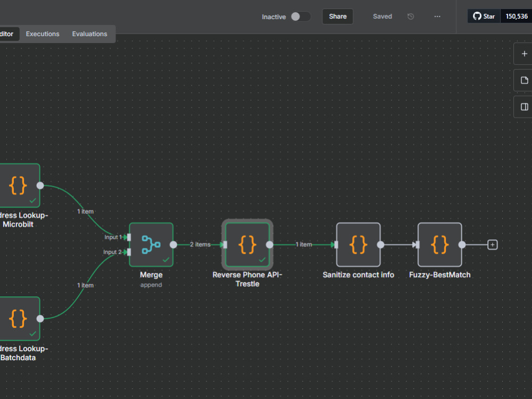
Task: Click the Fuzzy-BestMatch output connector
Action: [x=462, y=245]
